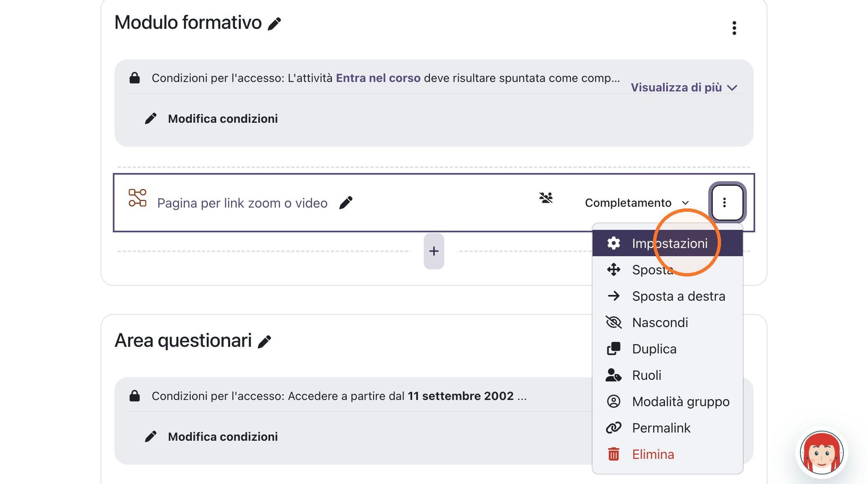
Task: Edit the 'Modulo formativo' section title pencil
Action: pos(274,24)
